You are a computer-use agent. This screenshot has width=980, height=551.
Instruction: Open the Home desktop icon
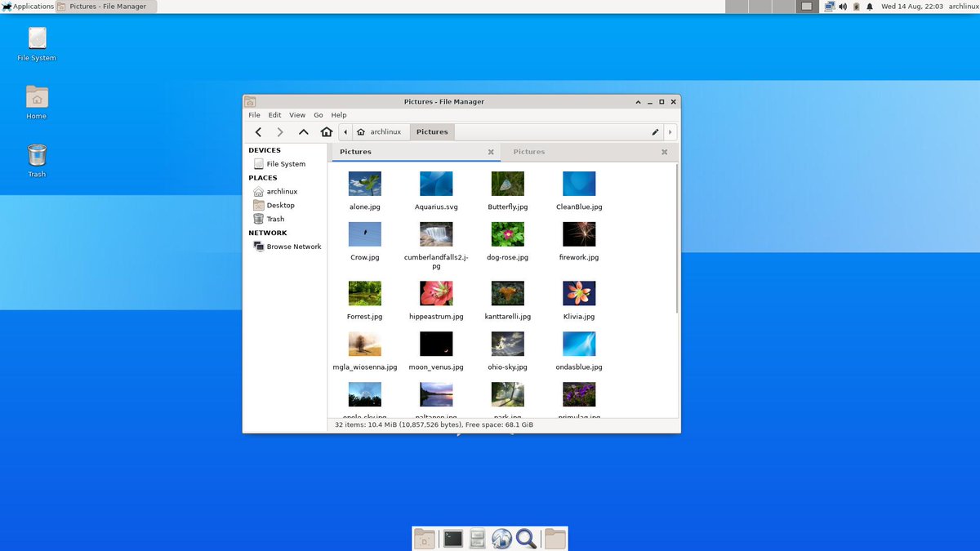37,103
